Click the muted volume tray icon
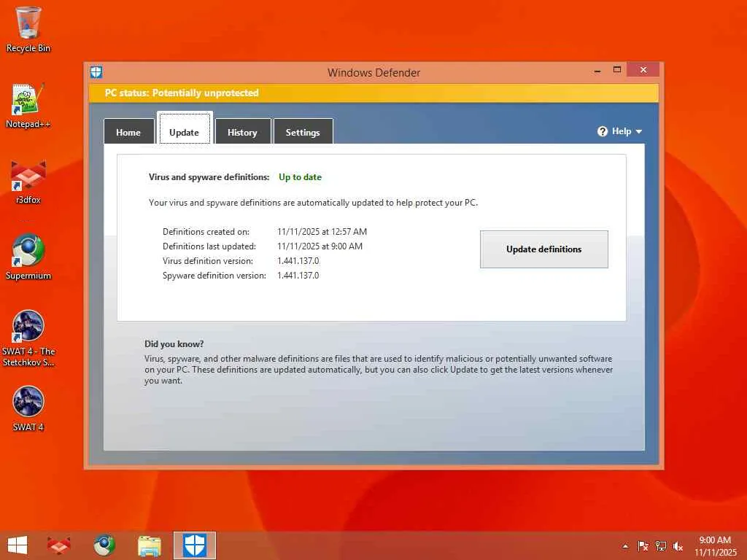The image size is (747, 560). (678, 546)
